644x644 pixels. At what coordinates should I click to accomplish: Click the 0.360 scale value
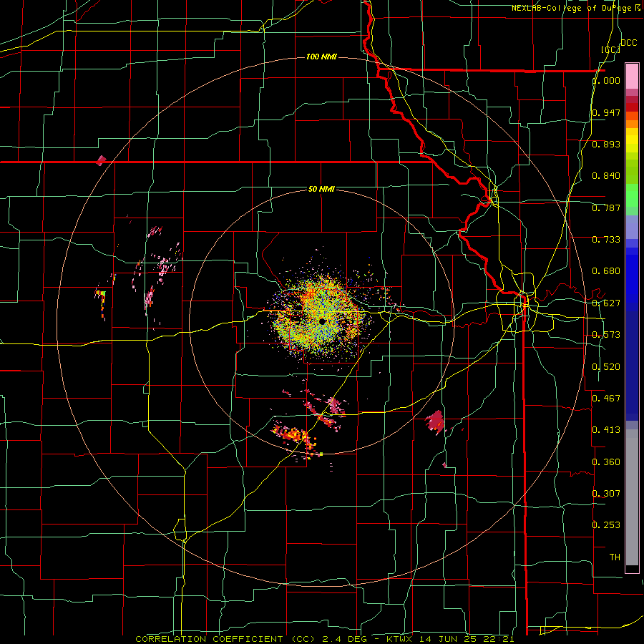pyautogui.click(x=606, y=462)
